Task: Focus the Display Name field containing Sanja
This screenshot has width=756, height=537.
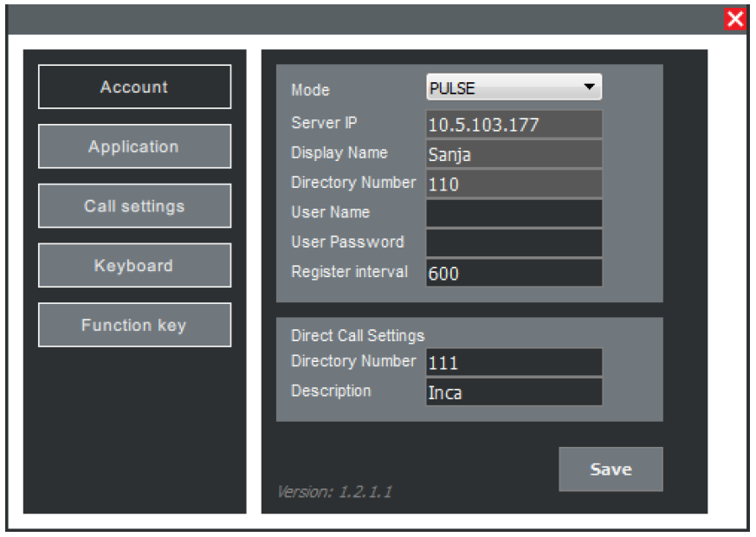Action: click(514, 154)
